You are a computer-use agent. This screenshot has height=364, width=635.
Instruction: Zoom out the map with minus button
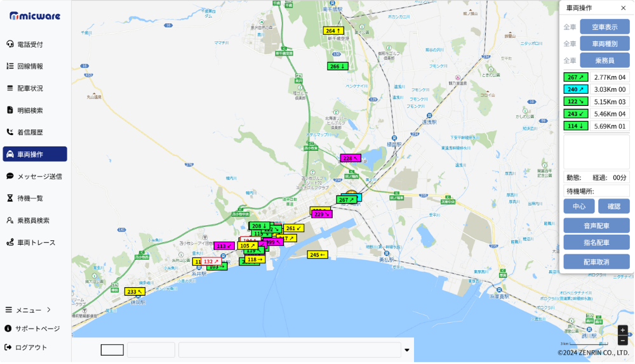pos(622,341)
